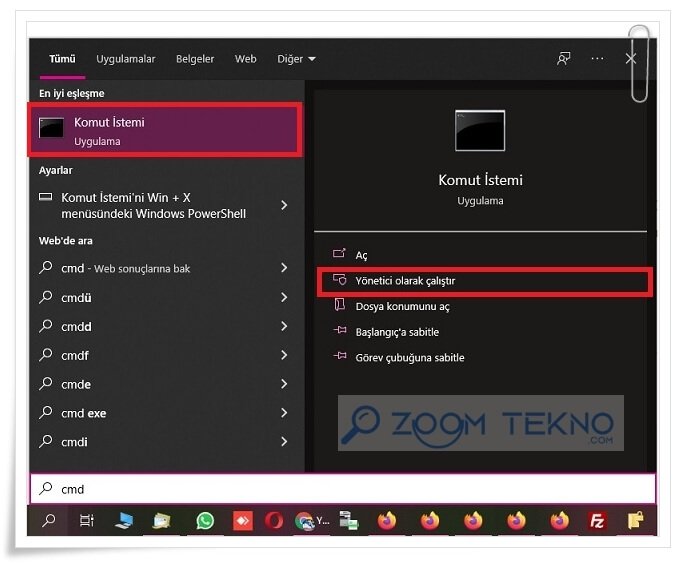This screenshot has height=564, width=687.
Task: Select the 'cmdi' web suggestion
Action: click(x=74, y=442)
